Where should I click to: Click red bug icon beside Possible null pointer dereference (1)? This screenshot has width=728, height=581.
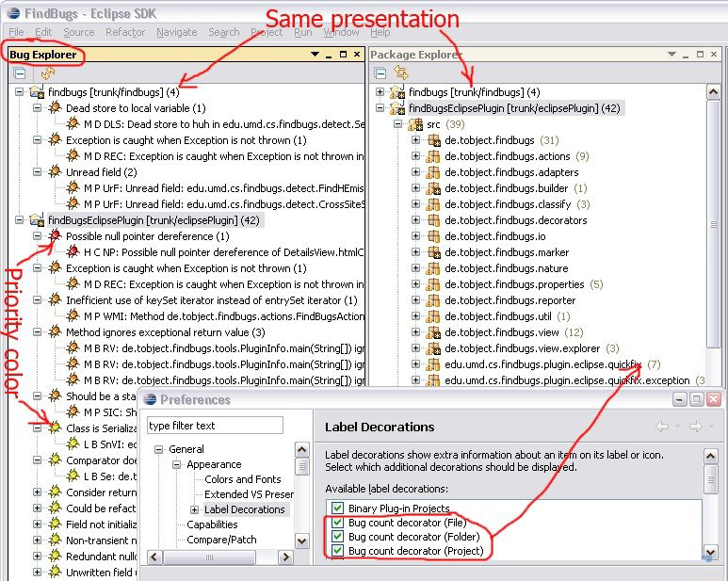pyautogui.click(x=55, y=235)
